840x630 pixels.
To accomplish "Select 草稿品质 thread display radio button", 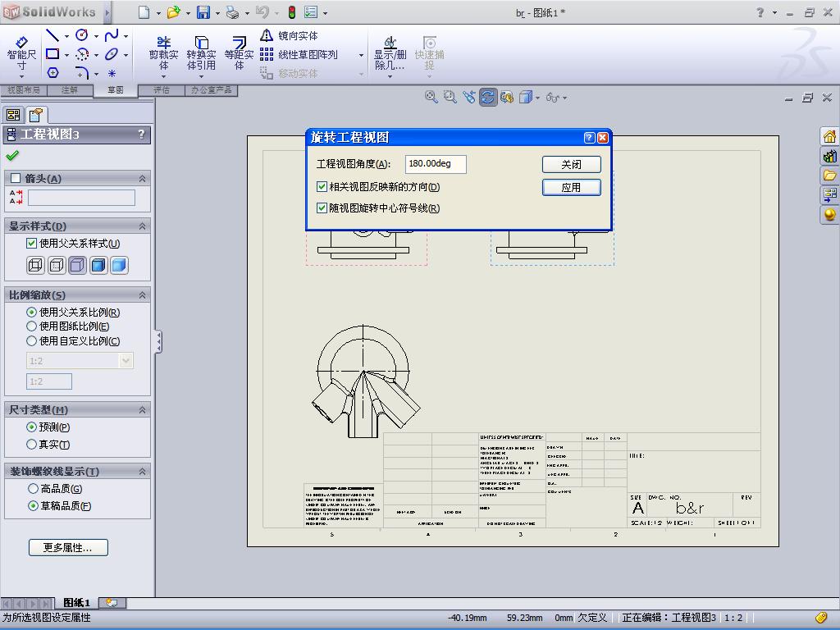I will click(33, 505).
